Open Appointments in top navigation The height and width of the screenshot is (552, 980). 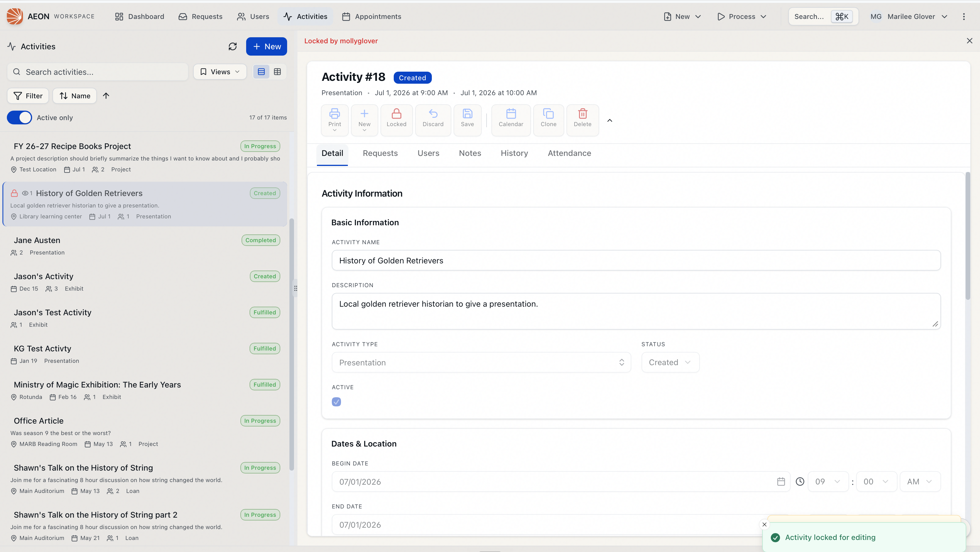[372, 16]
